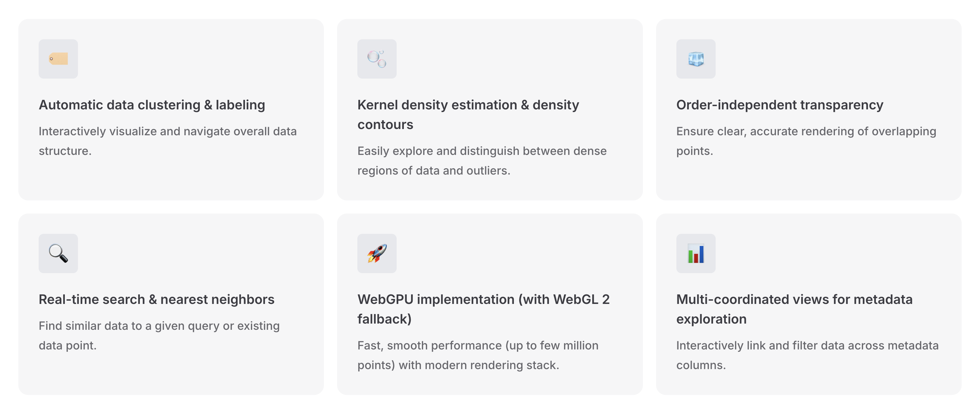Open the Order-independent transparency feature card
The image size is (980, 412).
tap(808, 110)
